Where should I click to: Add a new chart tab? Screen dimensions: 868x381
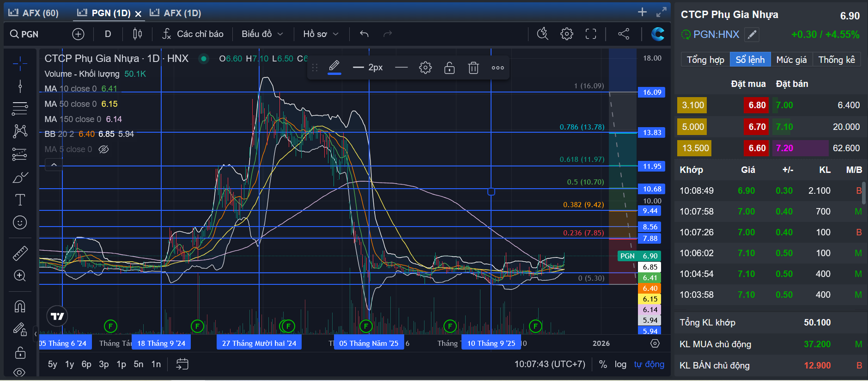tap(642, 12)
